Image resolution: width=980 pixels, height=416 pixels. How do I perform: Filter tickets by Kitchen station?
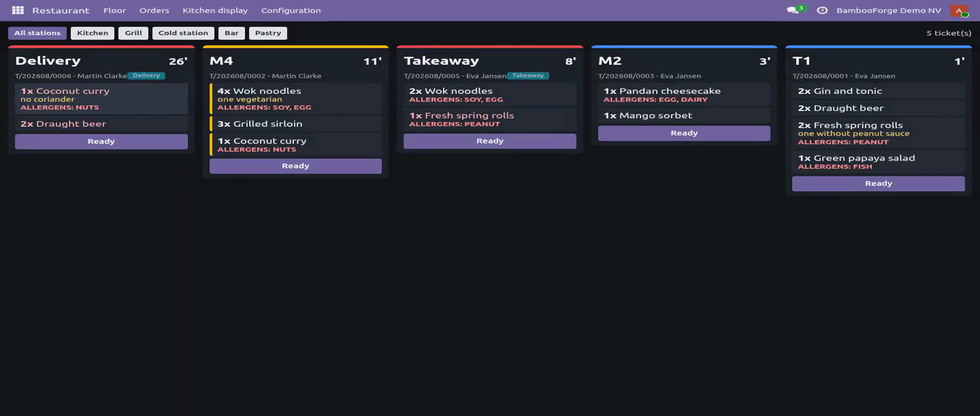tap(93, 33)
